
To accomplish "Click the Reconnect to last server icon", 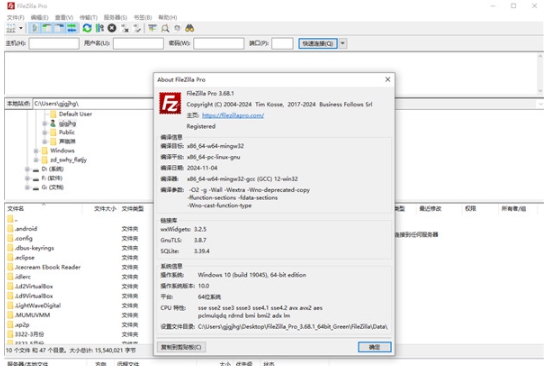I will (x=137, y=28).
